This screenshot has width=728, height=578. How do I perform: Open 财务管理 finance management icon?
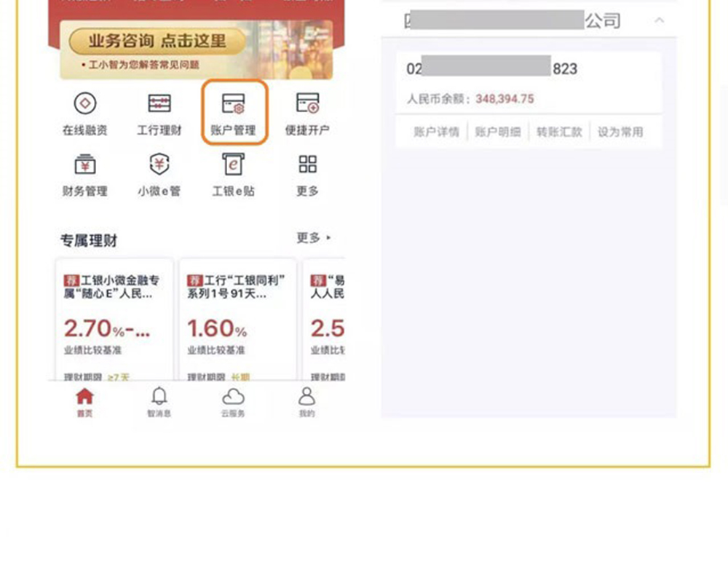pos(85,175)
